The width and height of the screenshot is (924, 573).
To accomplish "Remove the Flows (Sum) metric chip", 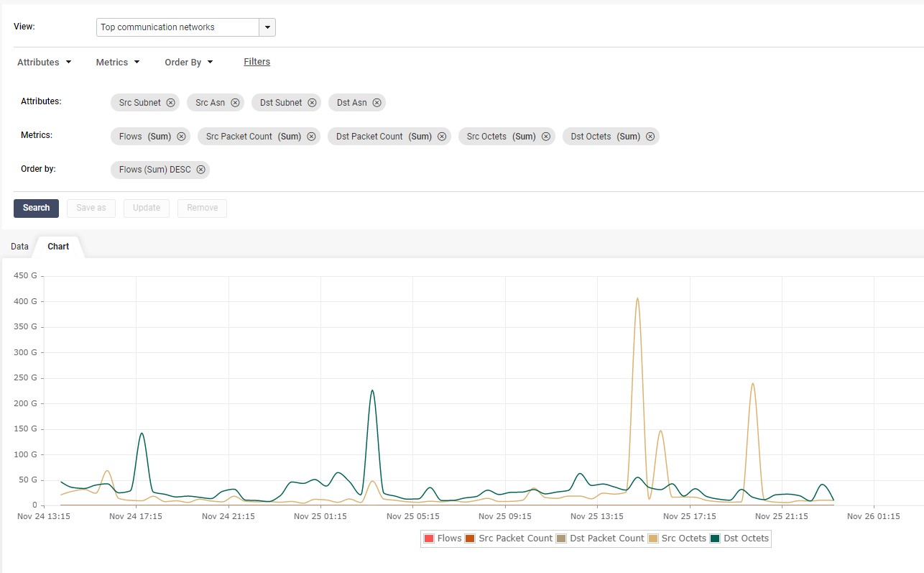I will pos(181,137).
